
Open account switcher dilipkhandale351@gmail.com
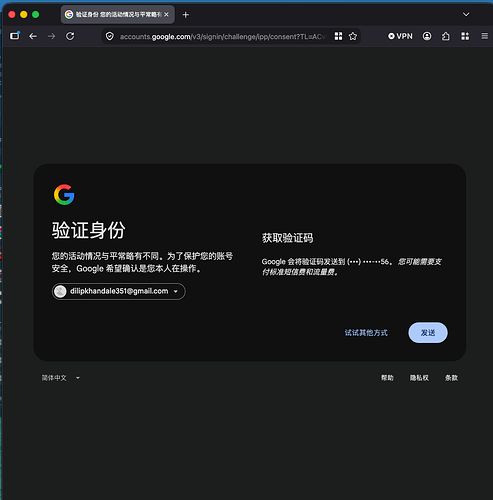[119, 291]
